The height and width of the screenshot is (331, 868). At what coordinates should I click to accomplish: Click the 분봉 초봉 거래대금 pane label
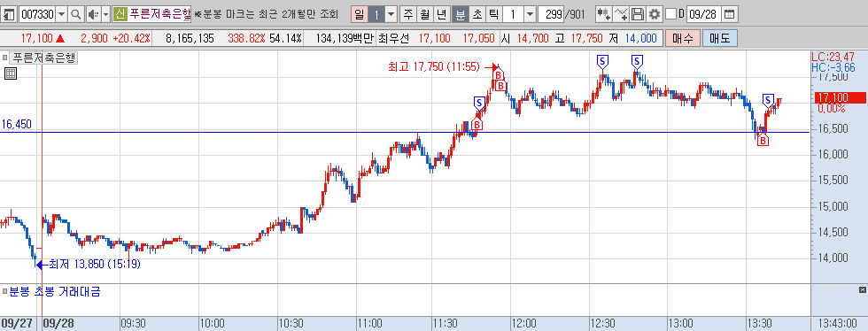tap(55, 291)
